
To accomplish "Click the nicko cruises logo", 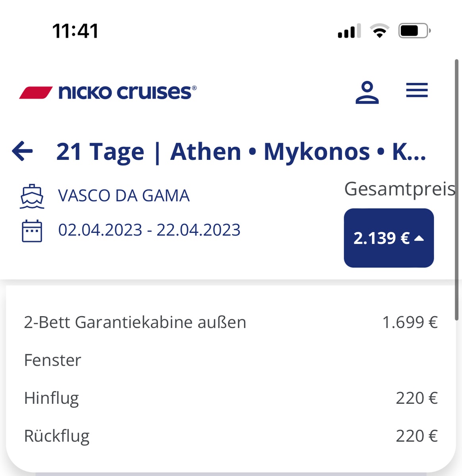I will point(108,92).
